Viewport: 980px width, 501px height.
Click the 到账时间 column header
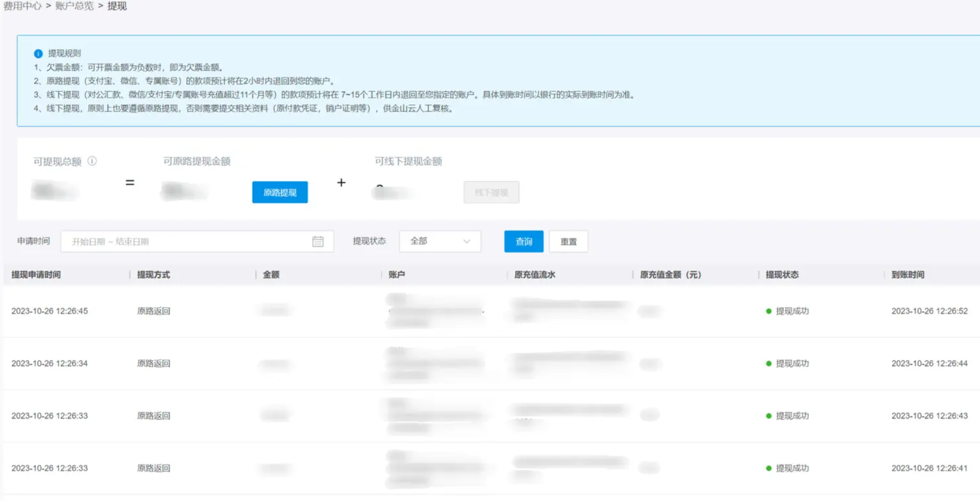point(908,275)
